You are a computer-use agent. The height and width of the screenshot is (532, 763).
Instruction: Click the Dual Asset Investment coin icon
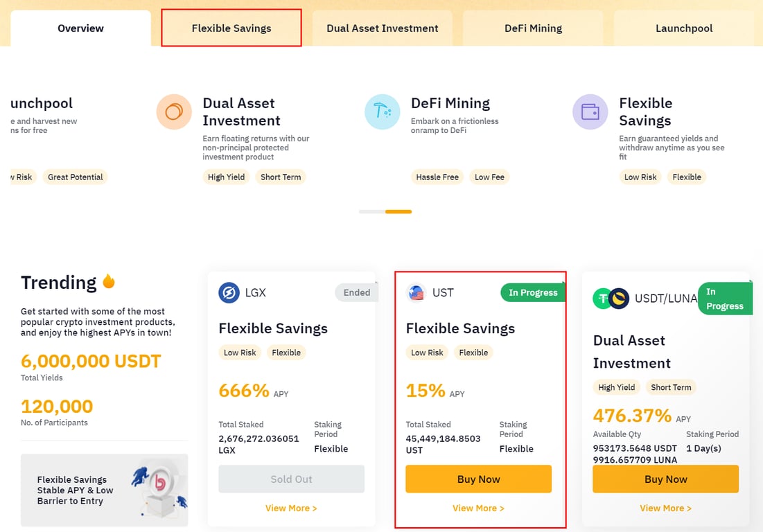pos(173,112)
